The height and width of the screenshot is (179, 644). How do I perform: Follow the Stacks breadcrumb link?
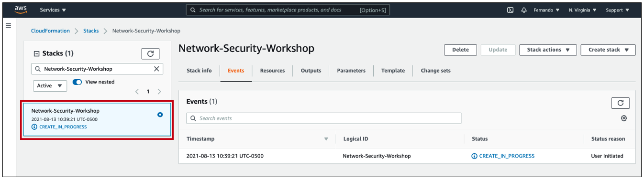[x=91, y=31]
